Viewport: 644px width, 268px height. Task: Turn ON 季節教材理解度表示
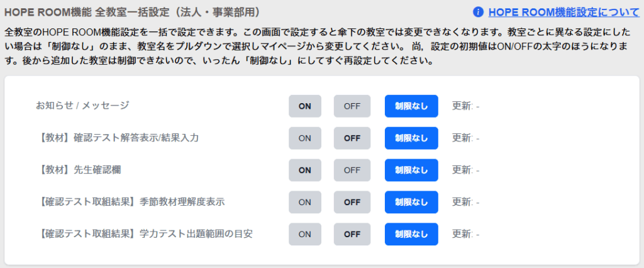[305, 202]
